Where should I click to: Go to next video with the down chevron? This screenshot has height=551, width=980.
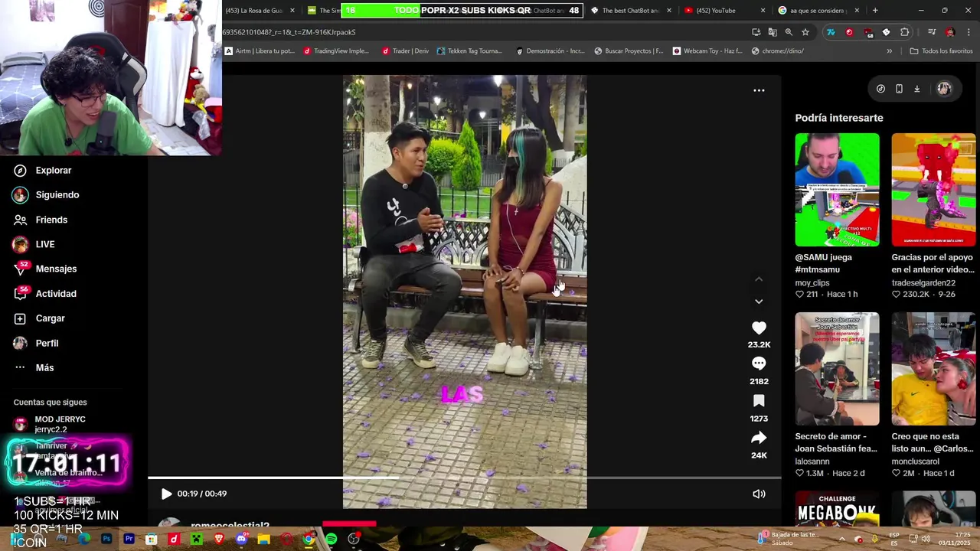(x=759, y=302)
